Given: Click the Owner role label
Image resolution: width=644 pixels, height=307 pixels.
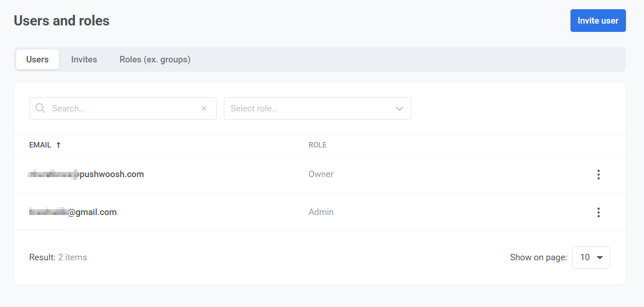Looking at the screenshot, I should coord(321,174).
